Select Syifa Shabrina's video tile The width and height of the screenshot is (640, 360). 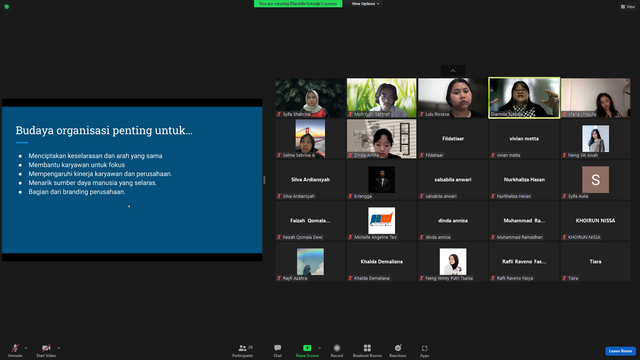click(310, 98)
